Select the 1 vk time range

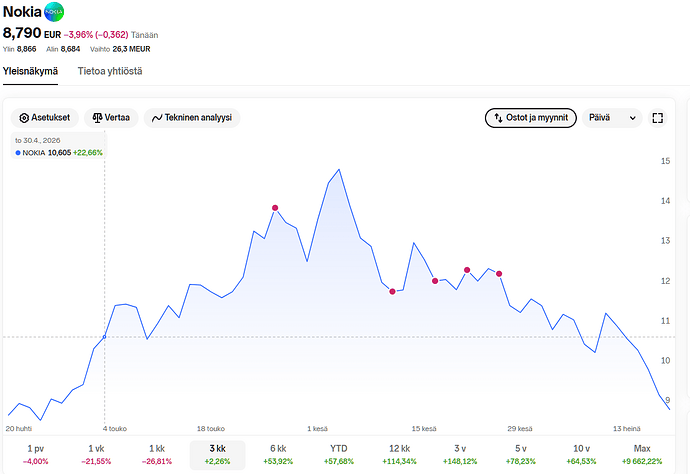coord(96,455)
